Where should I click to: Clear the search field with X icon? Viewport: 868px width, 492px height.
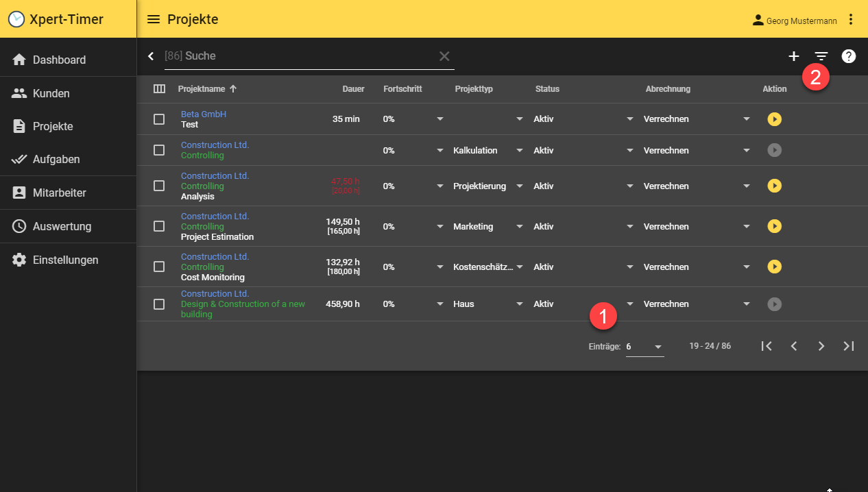click(444, 56)
